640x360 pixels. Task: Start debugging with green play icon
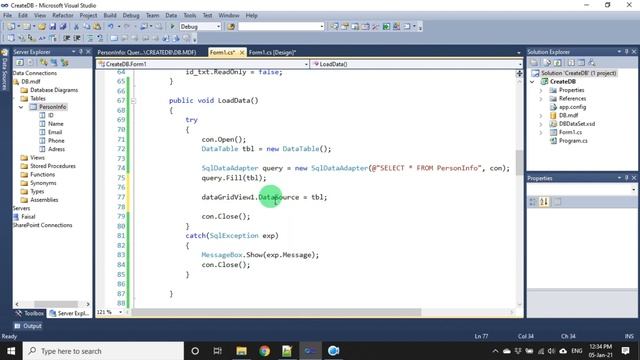(x=172, y=27)
